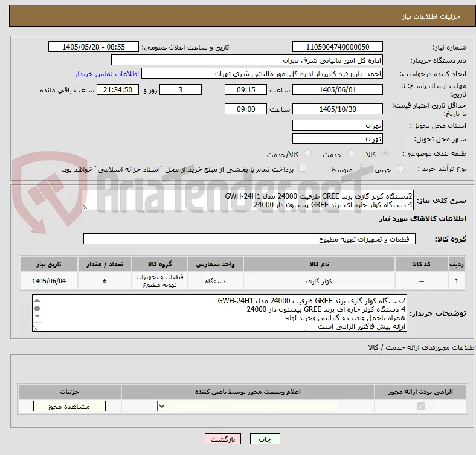The width and height of the screenshot is (476, 455).
Task: Click the buyer notes text area
Action: click(x=219, y=313)
